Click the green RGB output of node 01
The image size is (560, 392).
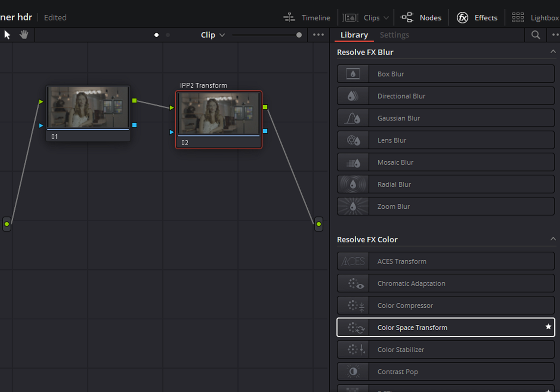(134, 101)
